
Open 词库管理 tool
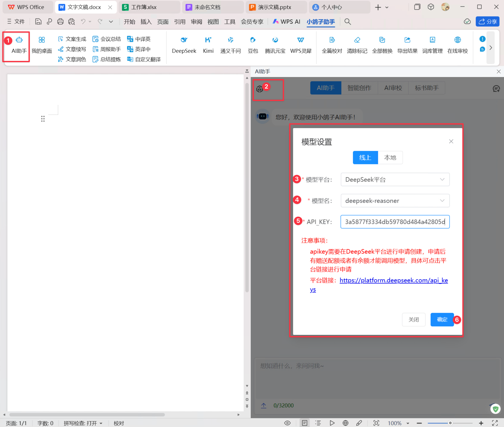point(433,45)
